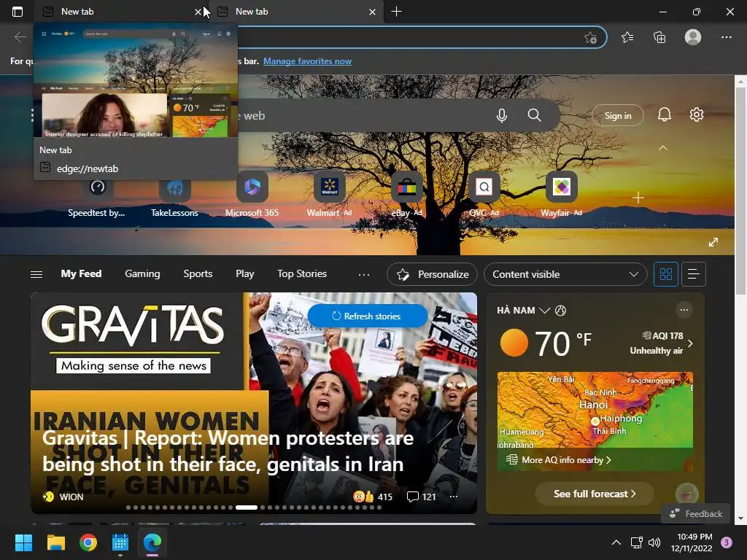Select the My Feed tab
This screenshot has width=747, height=560.
(81, 274)
